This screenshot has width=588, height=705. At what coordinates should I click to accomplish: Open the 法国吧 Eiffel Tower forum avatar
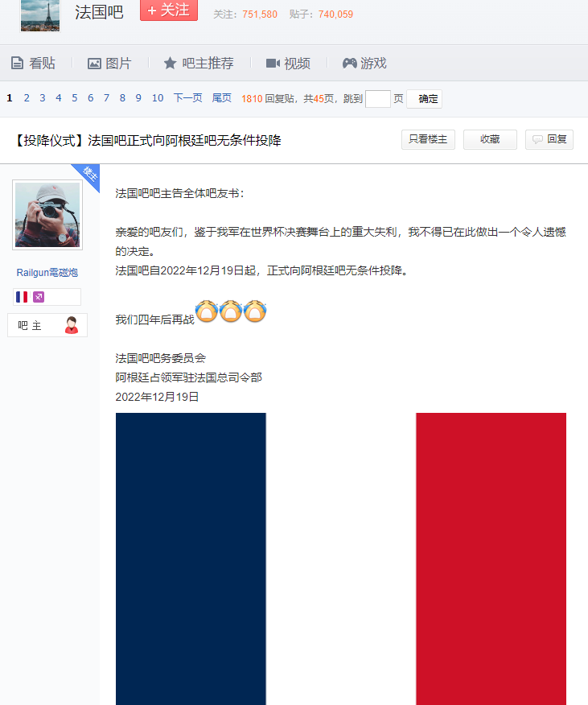40,14
